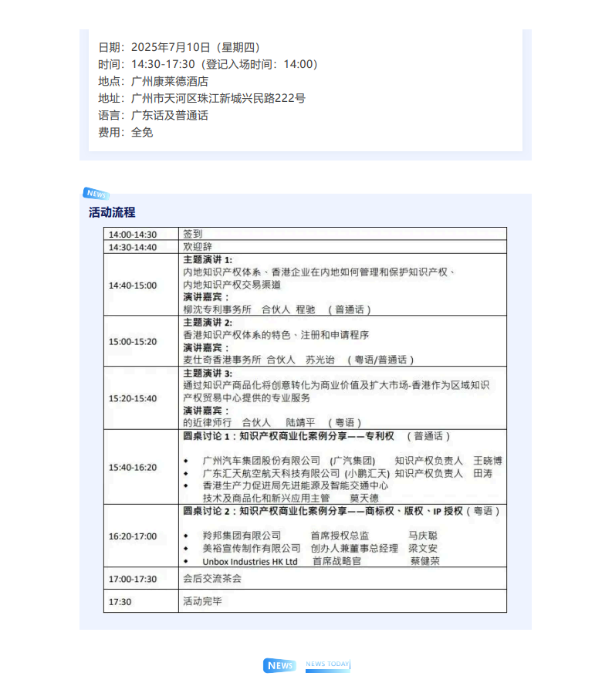Click the name 马庆聪

pos(423,536)
